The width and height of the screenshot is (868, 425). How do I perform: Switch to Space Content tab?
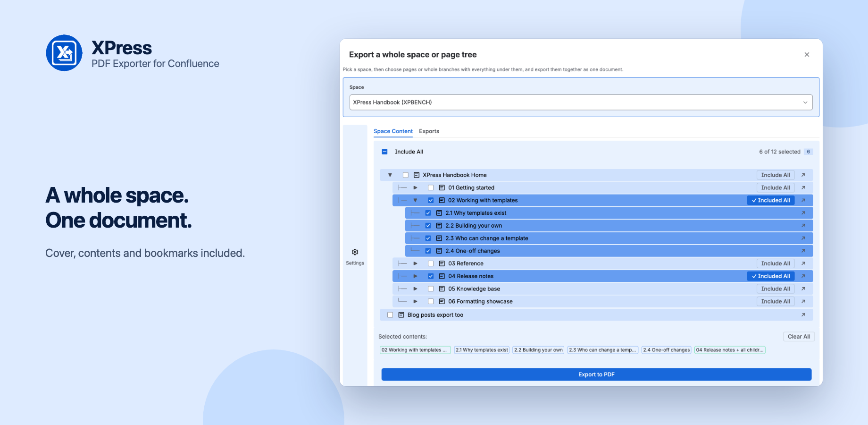(x=393, y=131)
